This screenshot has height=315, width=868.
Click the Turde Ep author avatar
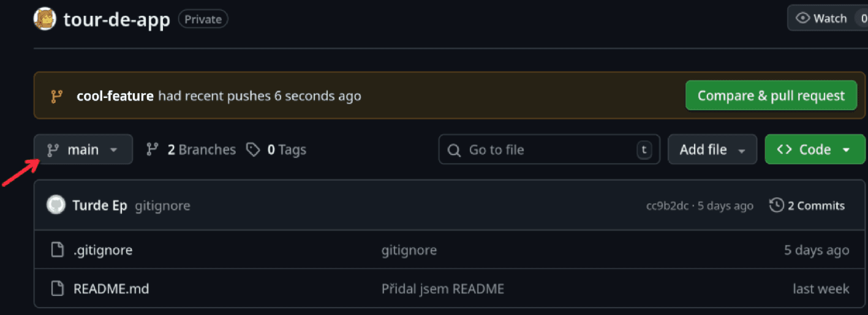56,205
